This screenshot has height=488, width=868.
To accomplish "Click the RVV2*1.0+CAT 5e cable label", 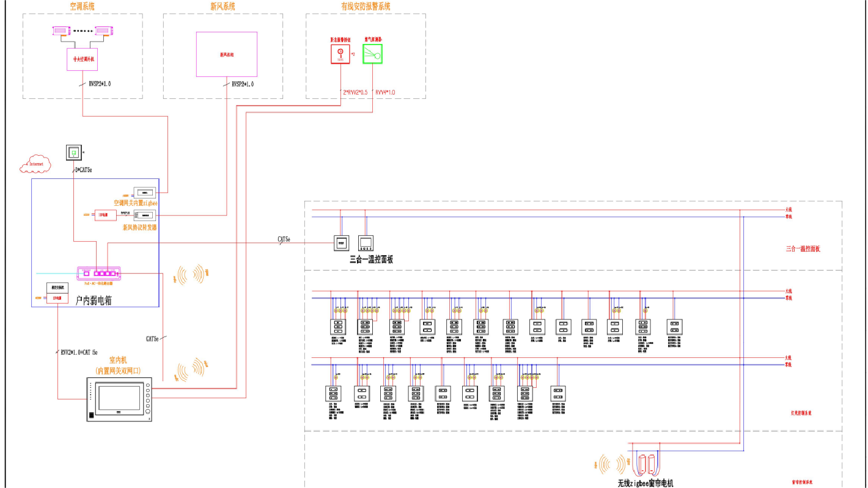I will point(79,352).
